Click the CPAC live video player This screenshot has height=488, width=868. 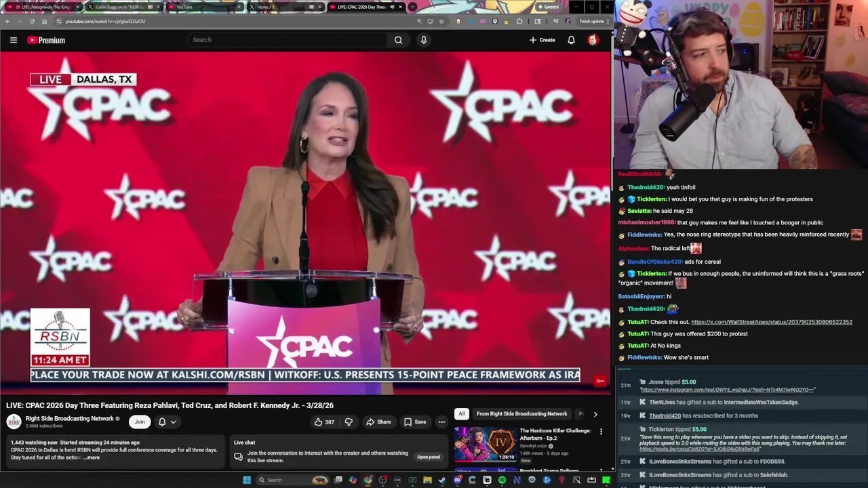point(305,224)
